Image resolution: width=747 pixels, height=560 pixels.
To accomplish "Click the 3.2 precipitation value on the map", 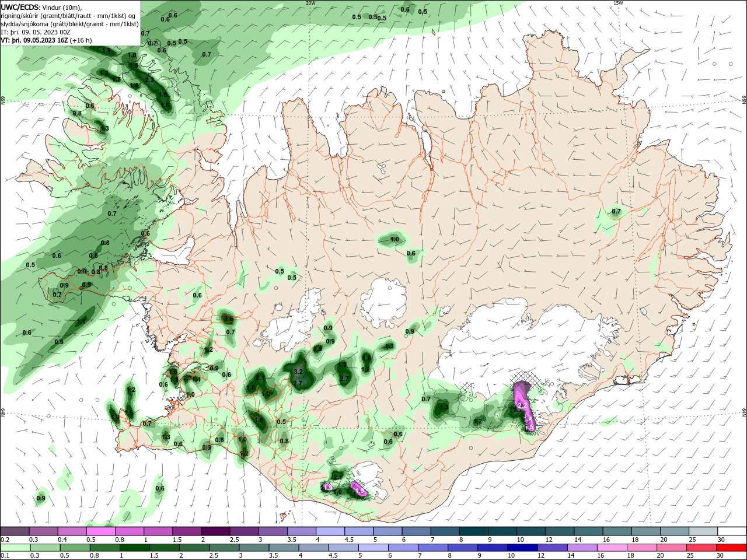I will (x=298, y=371).
